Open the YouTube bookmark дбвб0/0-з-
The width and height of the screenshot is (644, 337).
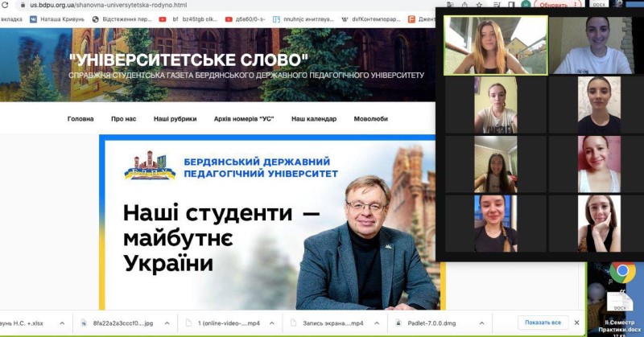pyautogui.click(x=246, y=18)
